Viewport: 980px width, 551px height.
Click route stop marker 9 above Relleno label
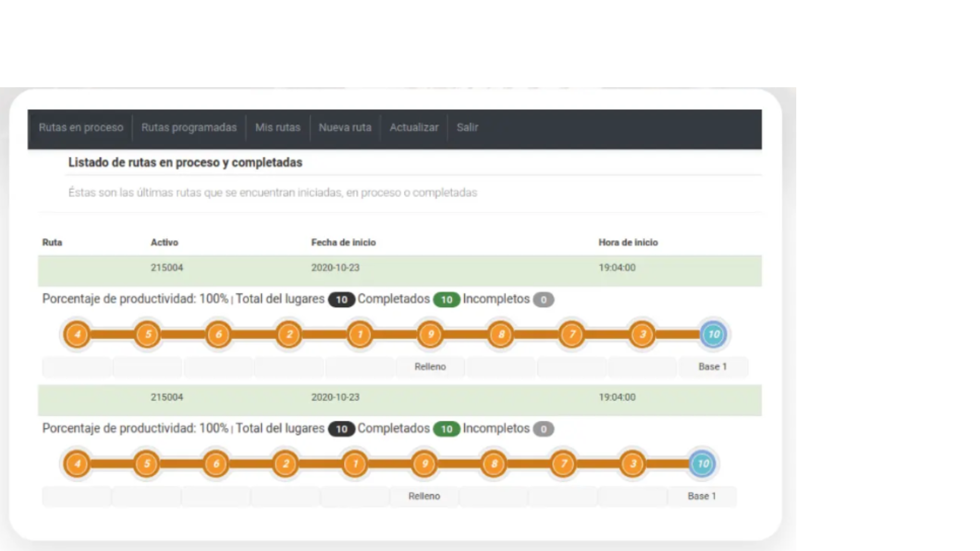tap(430, 335)
